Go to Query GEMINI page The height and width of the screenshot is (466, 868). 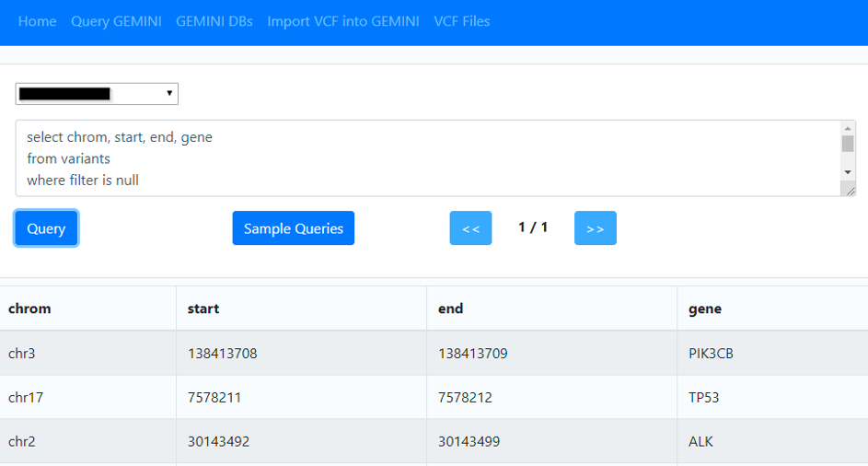(116, 21)
